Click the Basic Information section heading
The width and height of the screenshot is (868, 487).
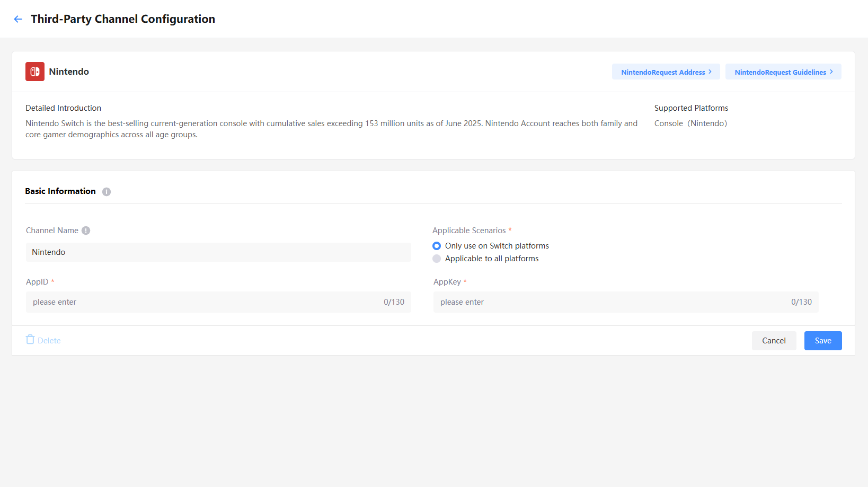(60, 191)
